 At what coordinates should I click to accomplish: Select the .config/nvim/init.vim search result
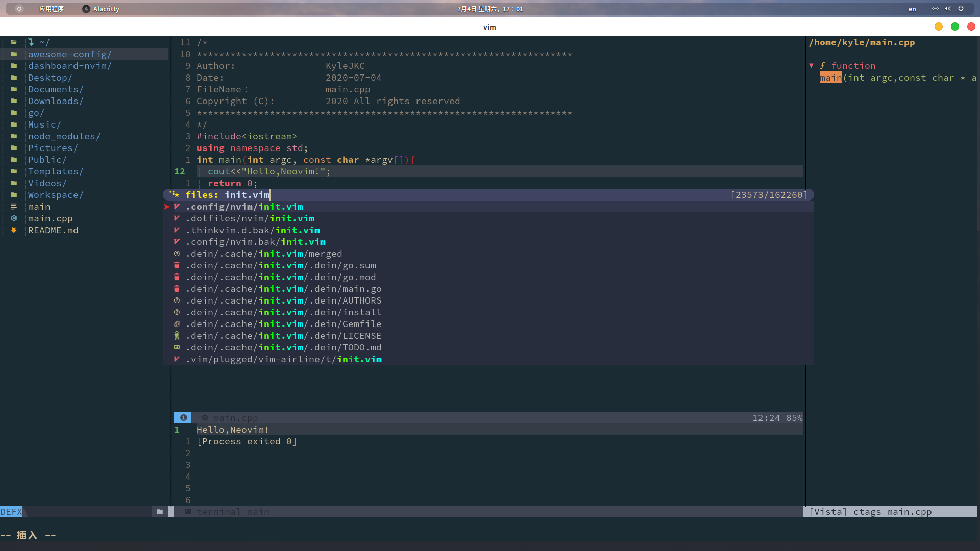(x=244, y=207)
